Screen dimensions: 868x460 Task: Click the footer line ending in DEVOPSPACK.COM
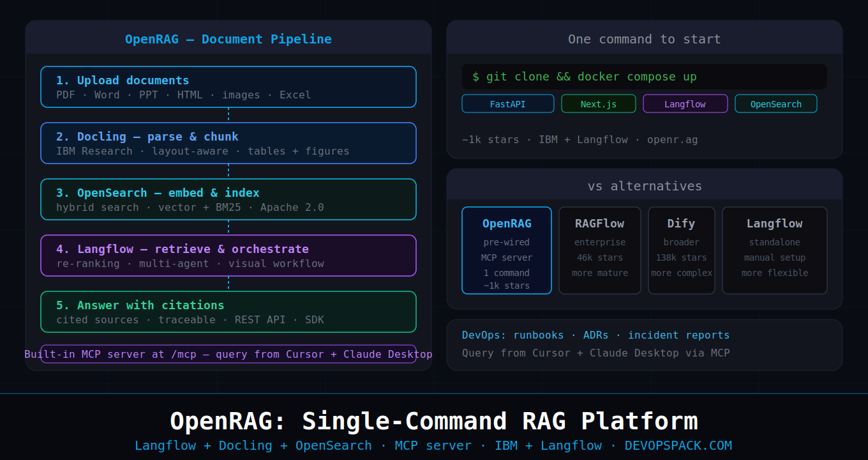pyautogui.click(x=433, y=445)
